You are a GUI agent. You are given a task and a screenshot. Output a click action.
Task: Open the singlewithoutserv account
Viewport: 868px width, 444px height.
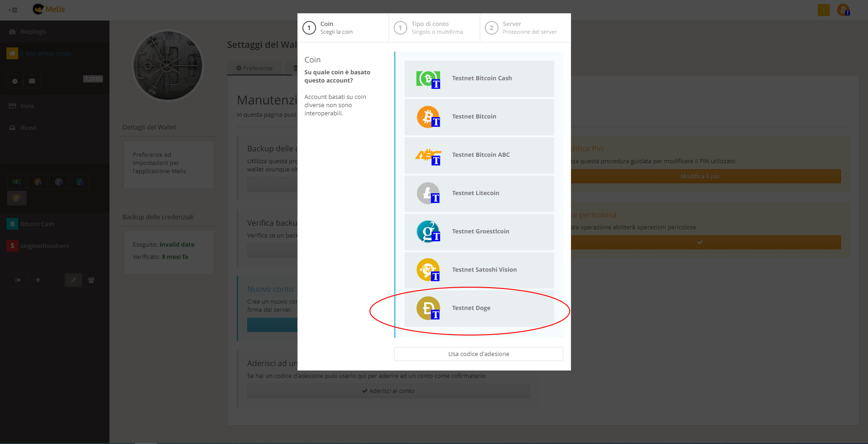click(55, 246)
